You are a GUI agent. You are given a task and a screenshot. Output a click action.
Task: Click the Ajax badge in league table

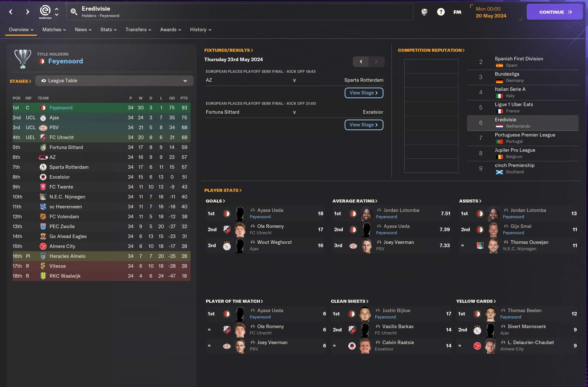click(x=43, y=117)
